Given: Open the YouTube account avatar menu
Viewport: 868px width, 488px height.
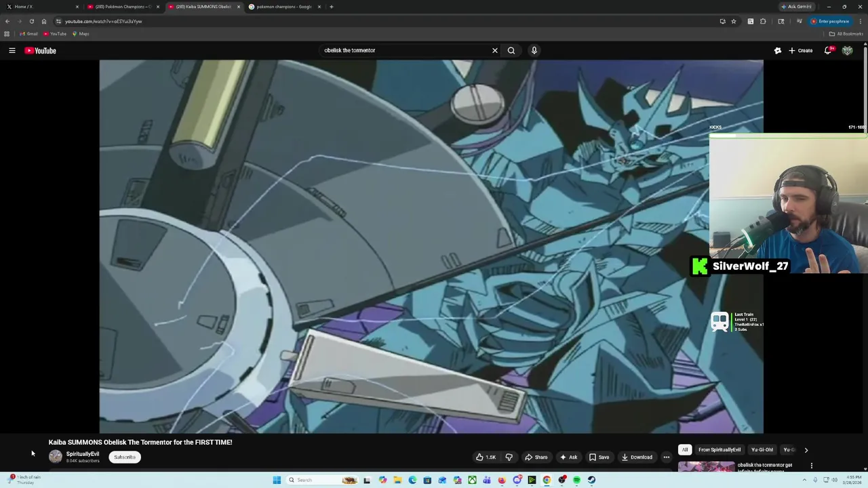Looking at the screenshot, I should click(847, 50).
